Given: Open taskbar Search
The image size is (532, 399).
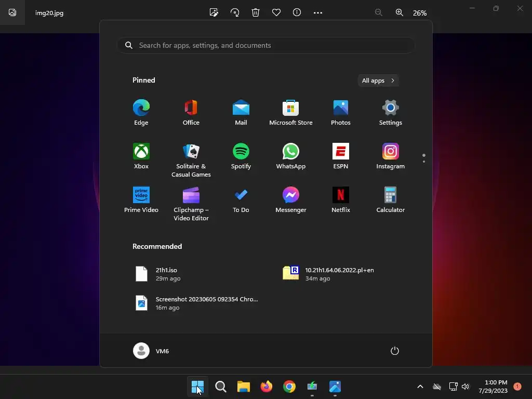Looking at the screenshot, I should tap(220, 387).
